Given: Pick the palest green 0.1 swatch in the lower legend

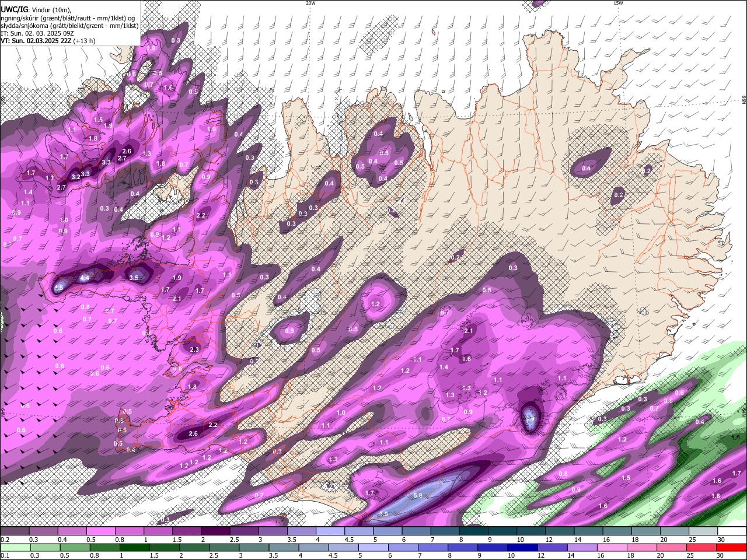Looking at the screenshot, I should [15, 548].
